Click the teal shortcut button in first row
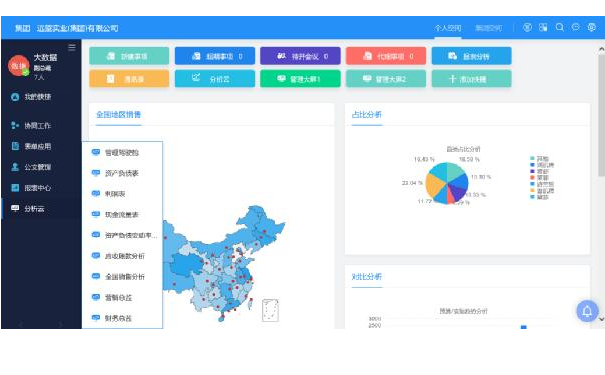The image size is (605, 375). (x=129, y=56)
